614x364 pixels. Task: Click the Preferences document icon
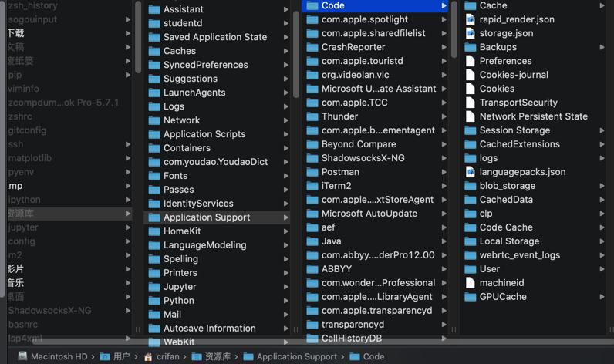click(x=471, y=61)
